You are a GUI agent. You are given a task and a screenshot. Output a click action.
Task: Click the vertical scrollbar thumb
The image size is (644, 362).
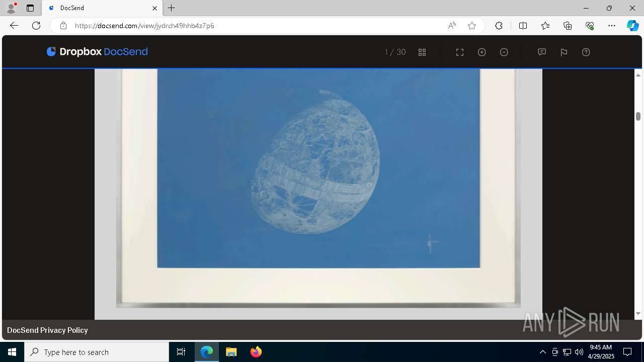tap(638, 116)
